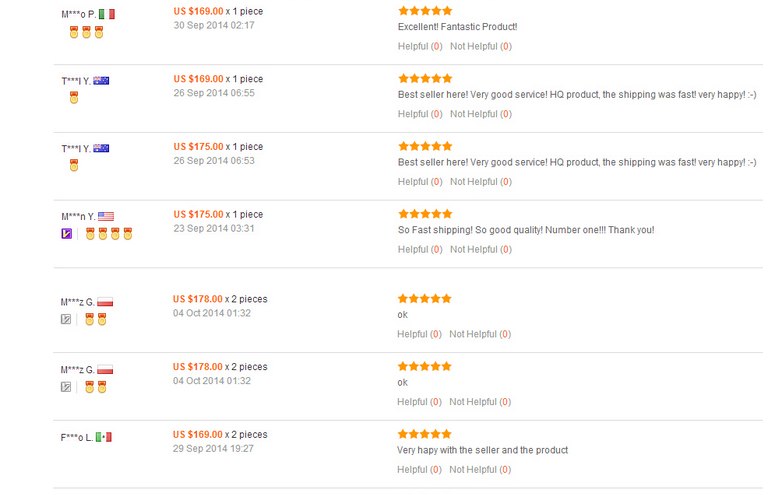Viewport: 771px width, 495px height.
Task: Mark the 'So Fast shipping' review as Not Helpful
Action: 481,249
